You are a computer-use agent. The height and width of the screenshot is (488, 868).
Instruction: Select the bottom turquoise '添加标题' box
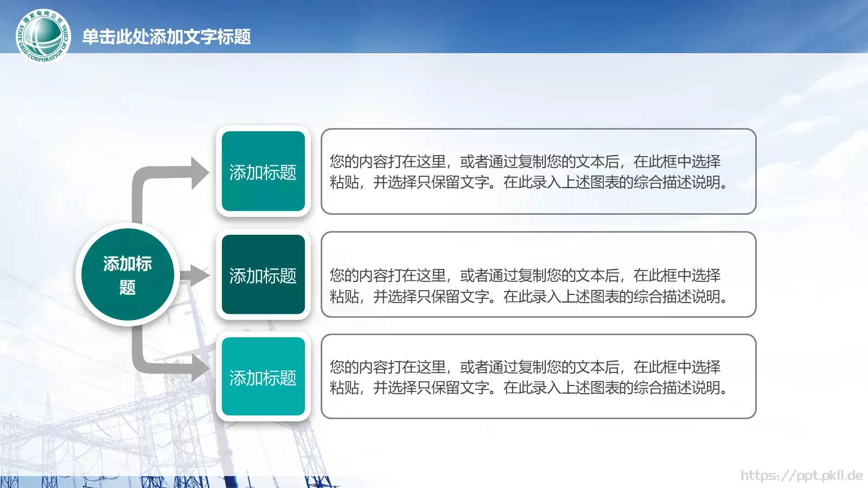[263, 376]
